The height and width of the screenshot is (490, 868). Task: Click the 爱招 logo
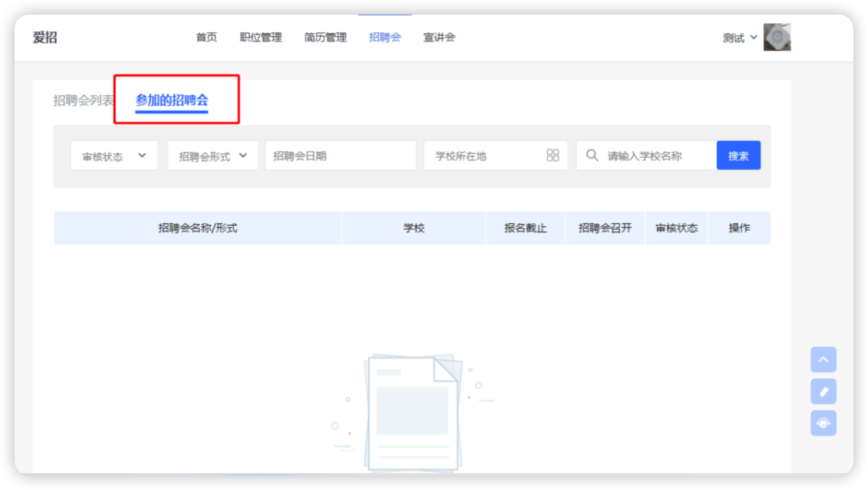[45, 38]
